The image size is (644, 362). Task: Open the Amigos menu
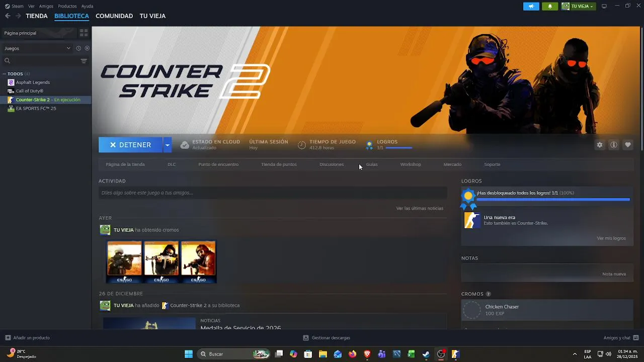pos(46,6)
